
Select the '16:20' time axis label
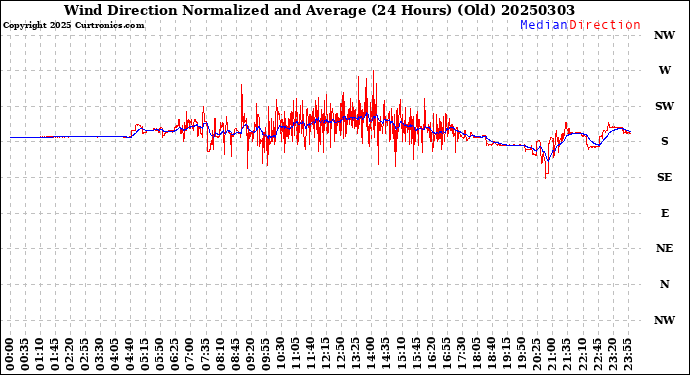click(x=430, y=354)
